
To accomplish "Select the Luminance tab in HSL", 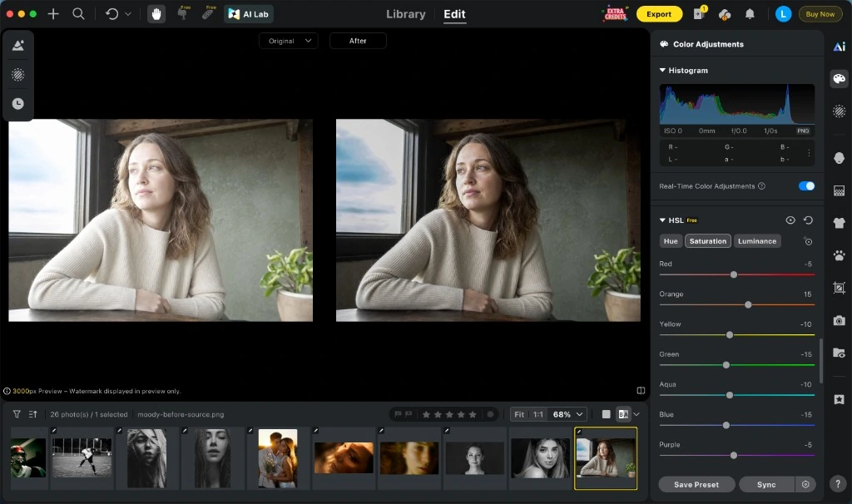I will tap(757, 241).
